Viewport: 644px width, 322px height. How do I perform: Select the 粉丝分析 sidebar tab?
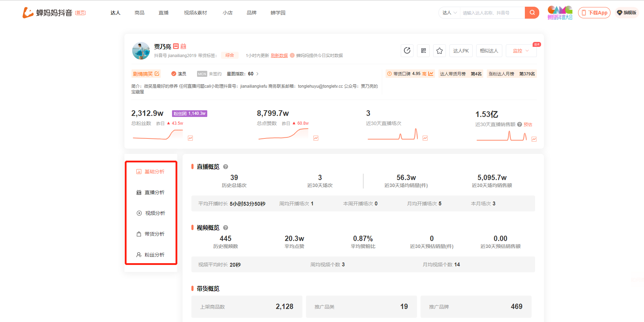(151, 255)
